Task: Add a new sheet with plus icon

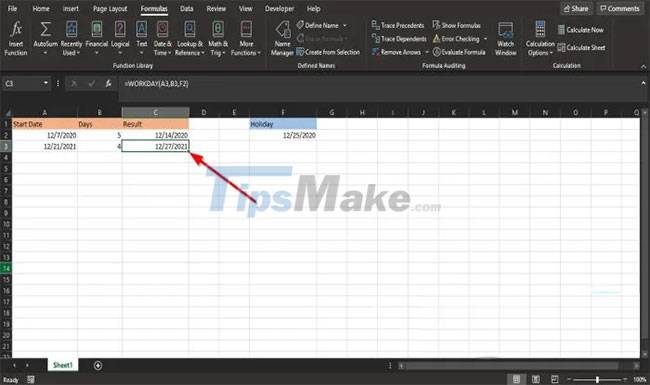Action: click(x=98, y=366)
